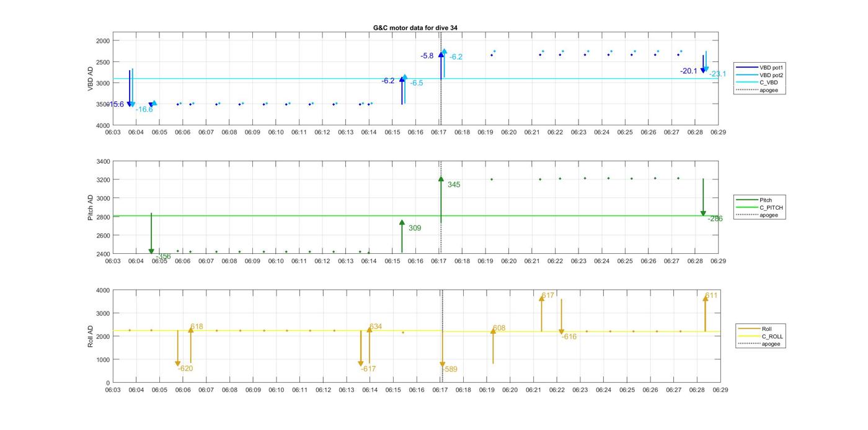This screenshot has width=868, height=430.
Task: Click the pitch arrow head labeled 345
Action: point(441,179)
